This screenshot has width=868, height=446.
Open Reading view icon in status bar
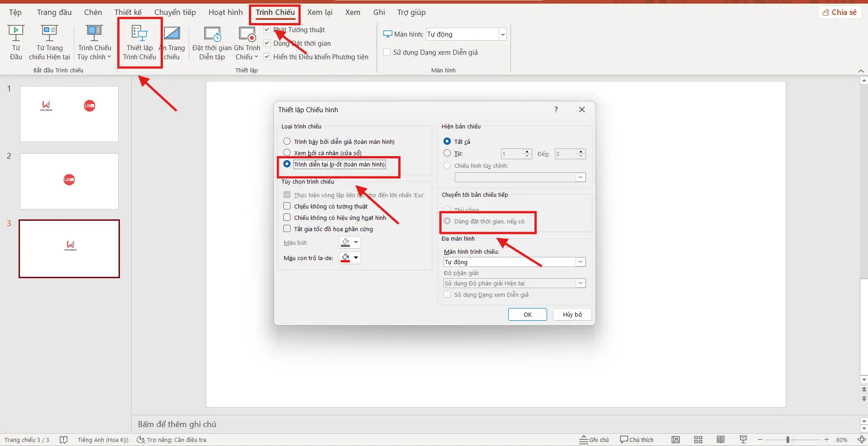point(721,440)
